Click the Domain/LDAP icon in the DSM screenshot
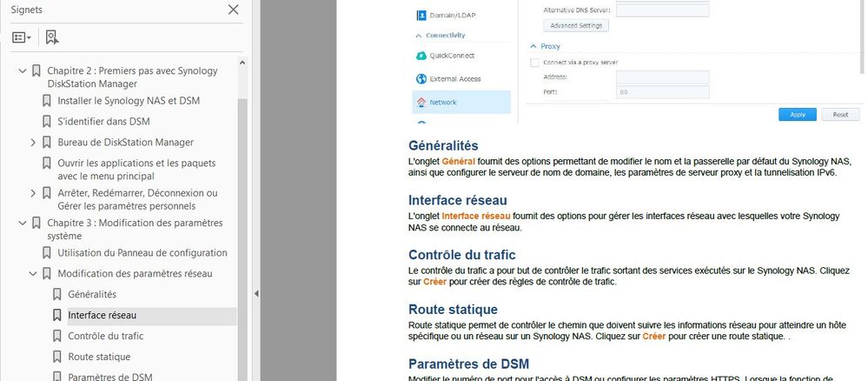The image size is (868, 381). coord(421,16)
